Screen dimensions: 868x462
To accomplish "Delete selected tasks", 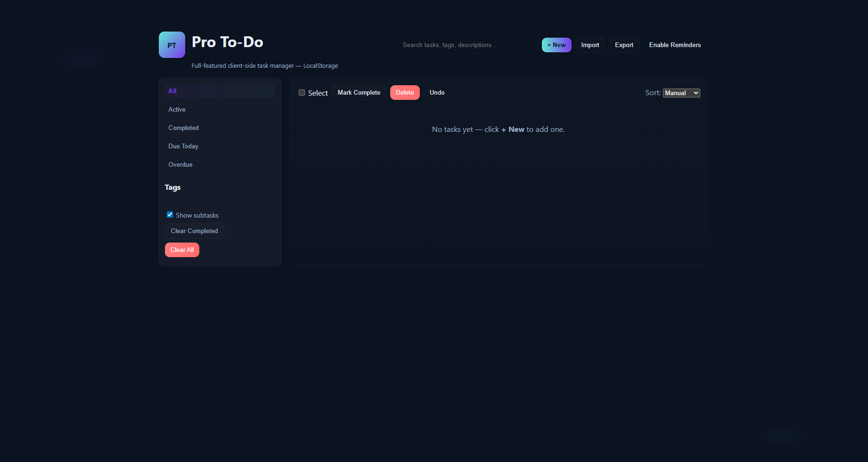I will 404,92.
